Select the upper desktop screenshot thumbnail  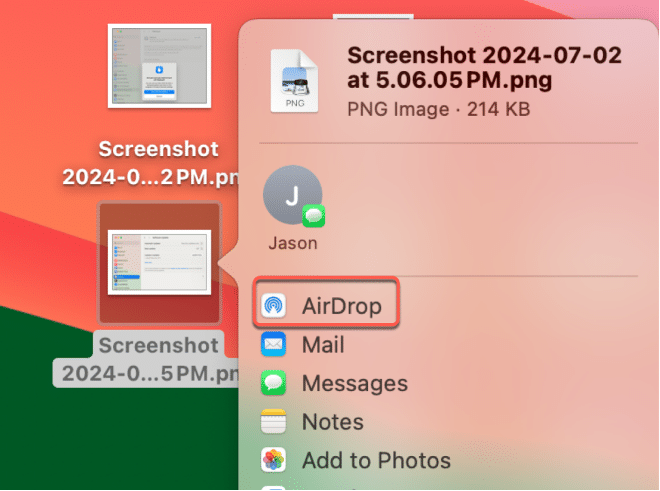pyautogui.click(x=160, y=66)
